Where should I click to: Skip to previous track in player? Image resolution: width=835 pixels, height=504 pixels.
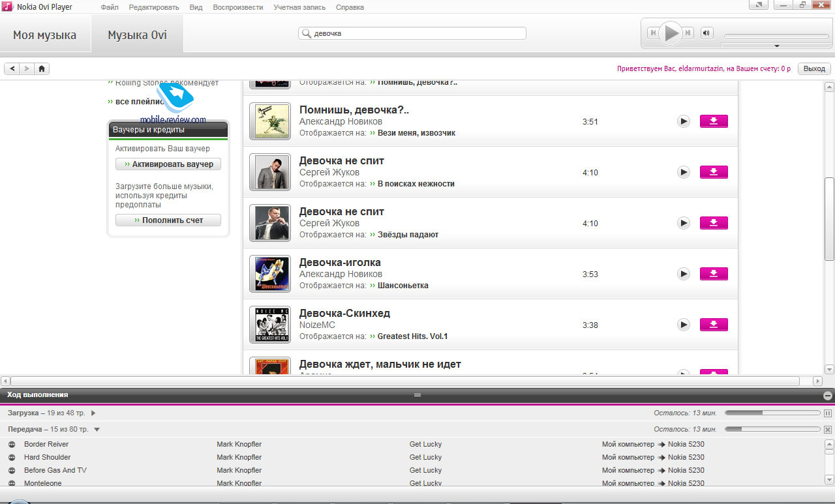click(653, 33)
